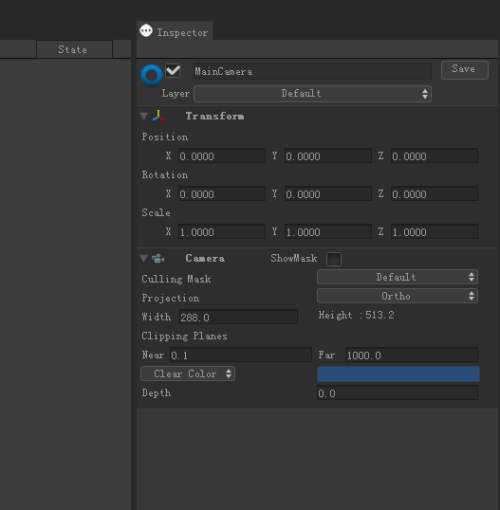Click the Near clipping plane field
The image size is (500, 510).
[x=241, y=355]
